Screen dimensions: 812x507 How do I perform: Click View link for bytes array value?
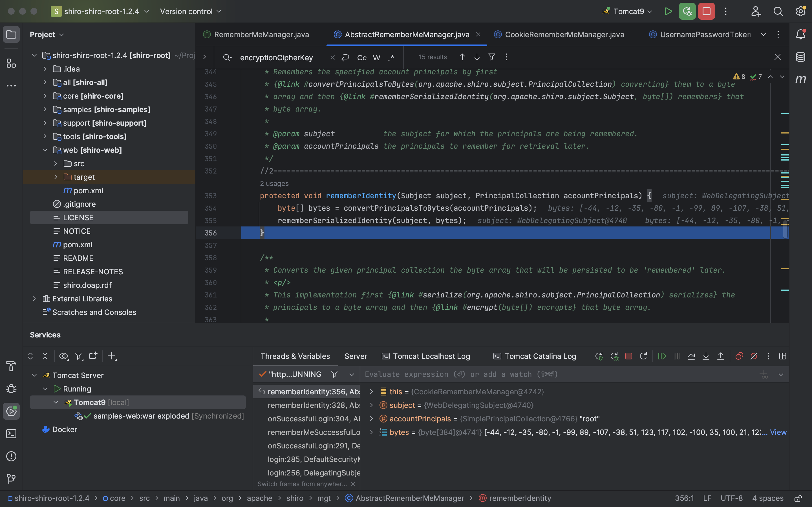click(x=778, y=432)
